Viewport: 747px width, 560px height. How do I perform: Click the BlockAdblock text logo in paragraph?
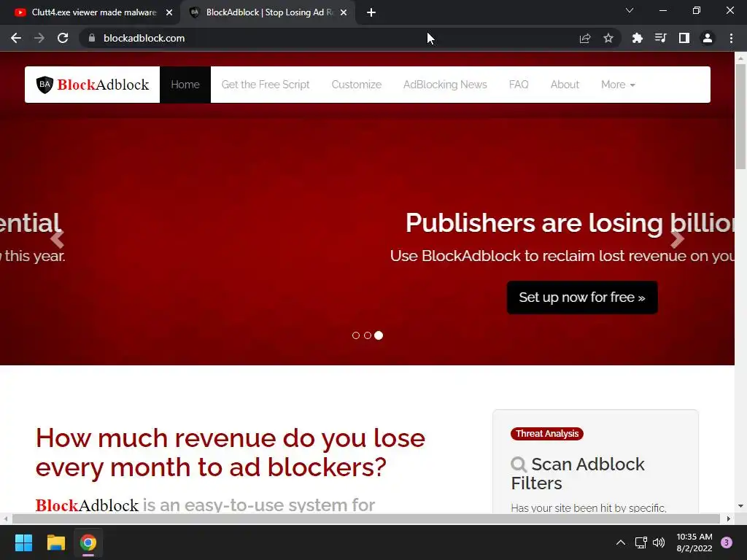[87, 505]
